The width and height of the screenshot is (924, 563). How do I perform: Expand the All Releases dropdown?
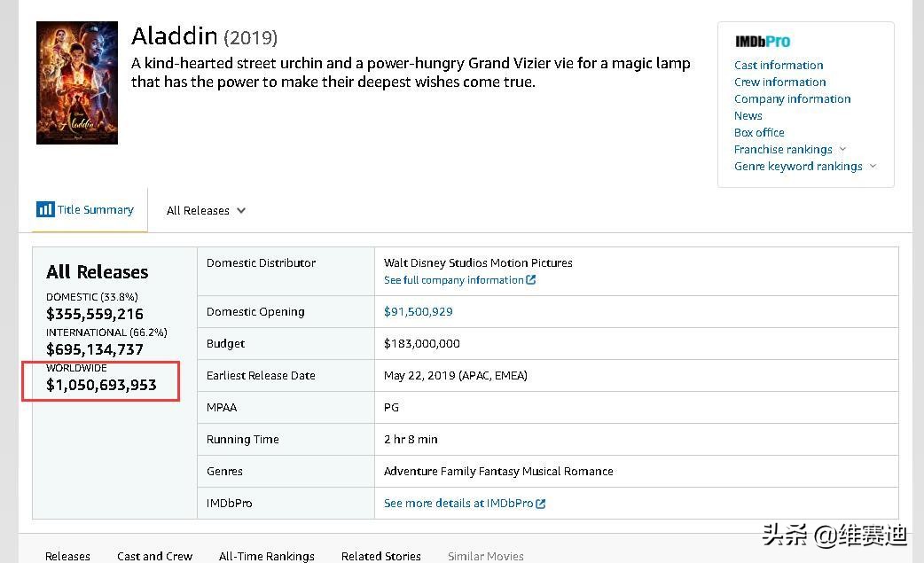pyautogui.click(x=206, y=210)
